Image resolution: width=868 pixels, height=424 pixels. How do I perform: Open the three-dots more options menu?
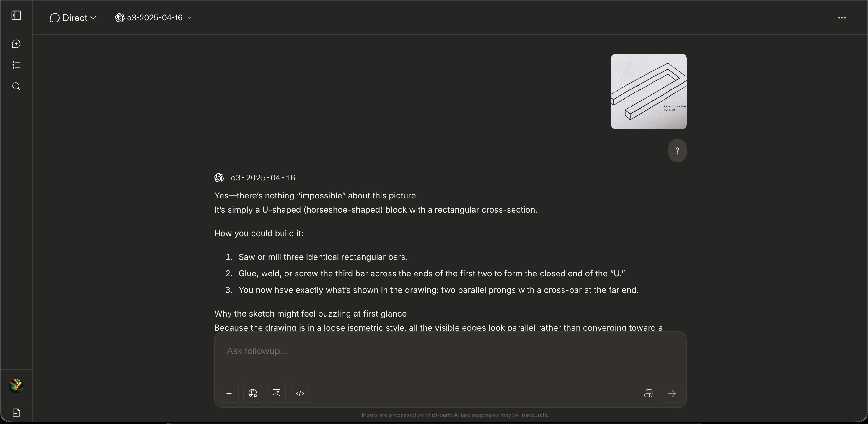click(x=842, y=18)
